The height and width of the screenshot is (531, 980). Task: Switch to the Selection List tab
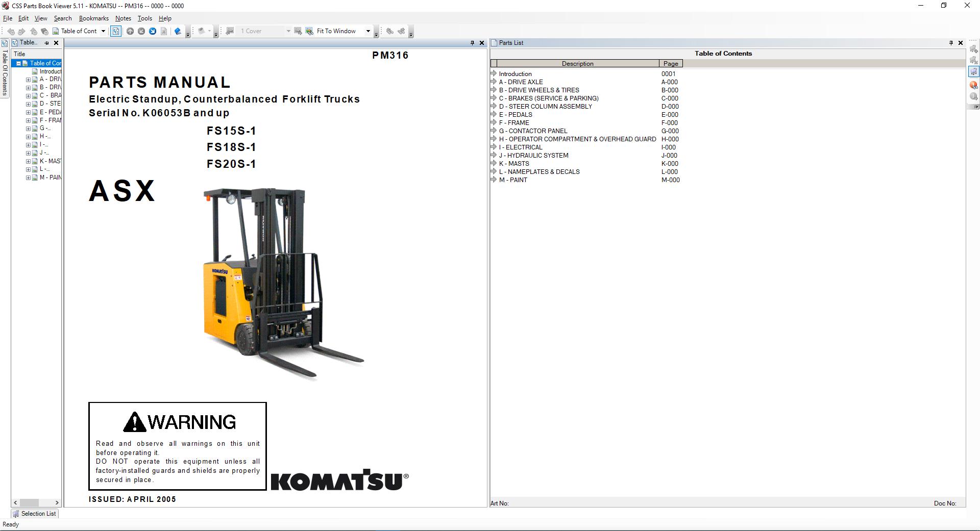coord(35,514)
